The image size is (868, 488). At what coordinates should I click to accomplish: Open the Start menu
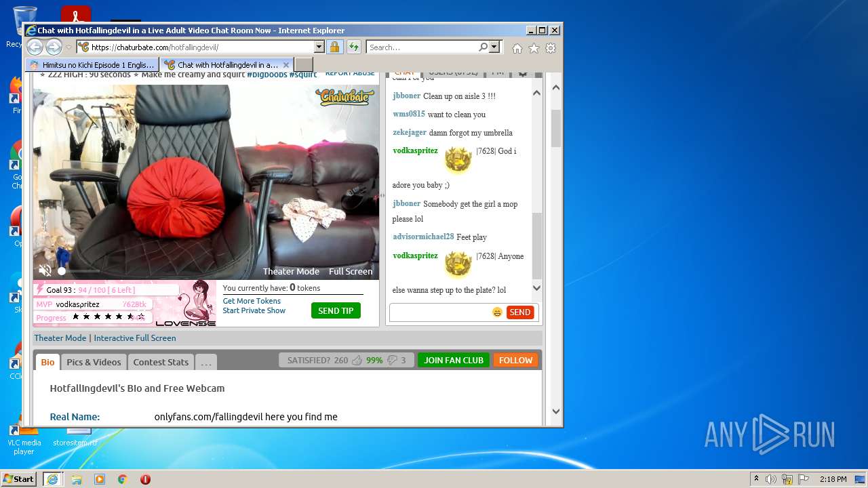point(18,479)
